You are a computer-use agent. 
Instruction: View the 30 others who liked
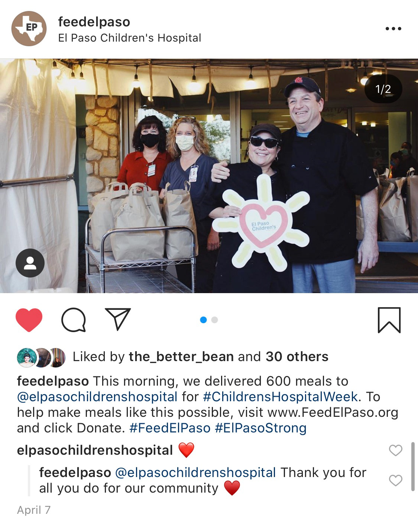pos(297,357)
